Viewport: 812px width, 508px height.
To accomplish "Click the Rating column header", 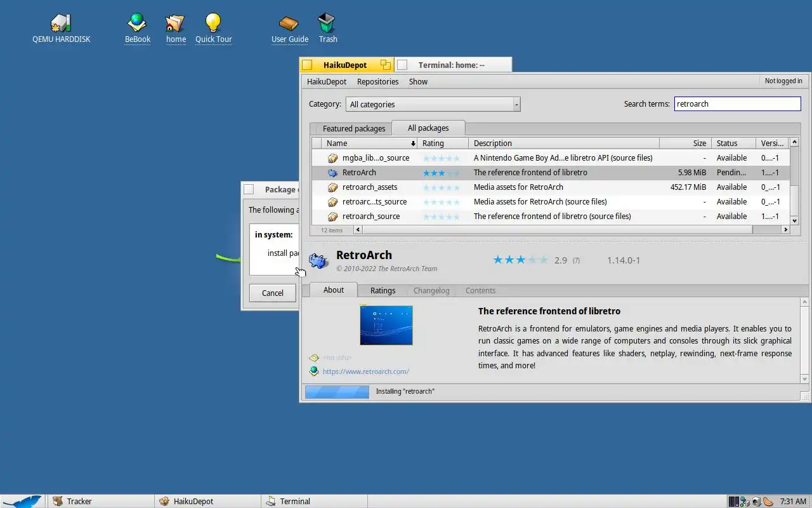I will point(443,144).
